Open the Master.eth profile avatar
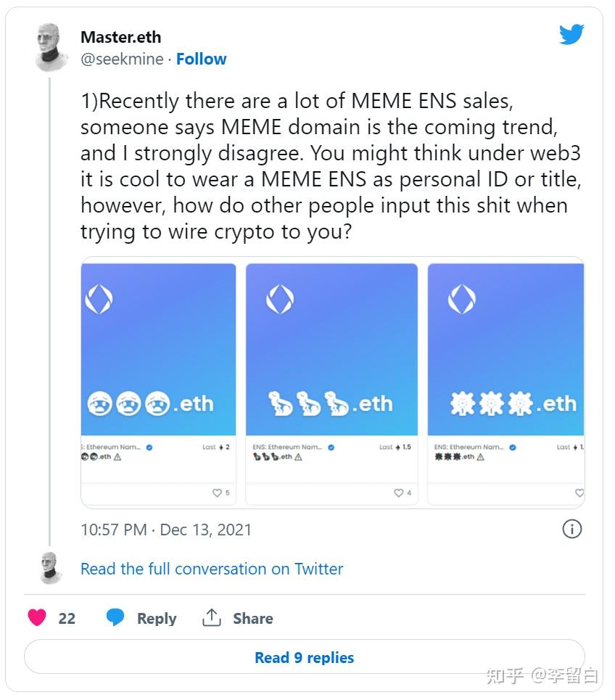Screen dimensions: 615x700 [x=51, y=46]
